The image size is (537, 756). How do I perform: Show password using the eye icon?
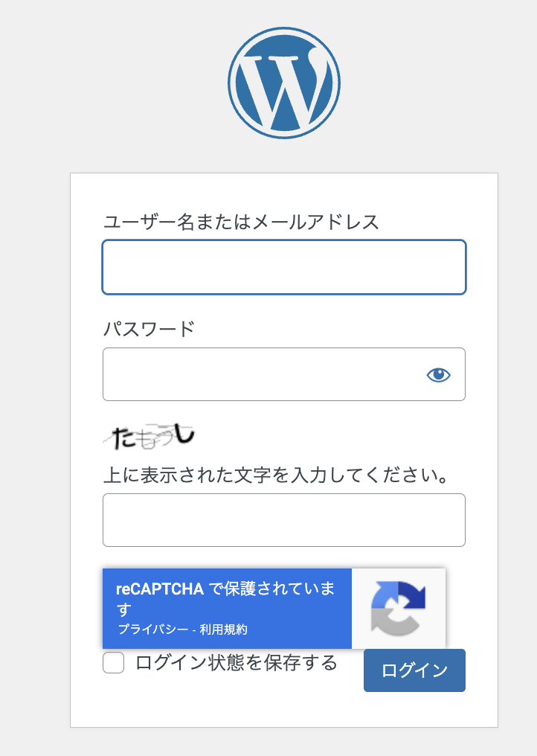tap(439, 374)
